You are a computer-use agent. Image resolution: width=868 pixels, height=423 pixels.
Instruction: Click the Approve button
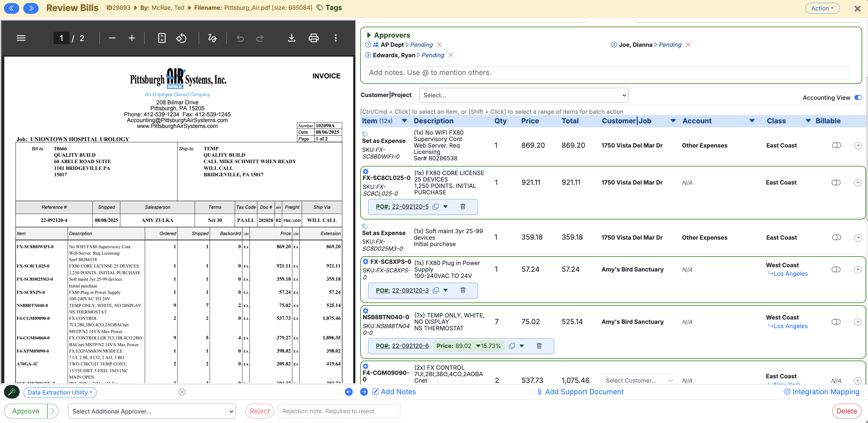pos(26,411)
